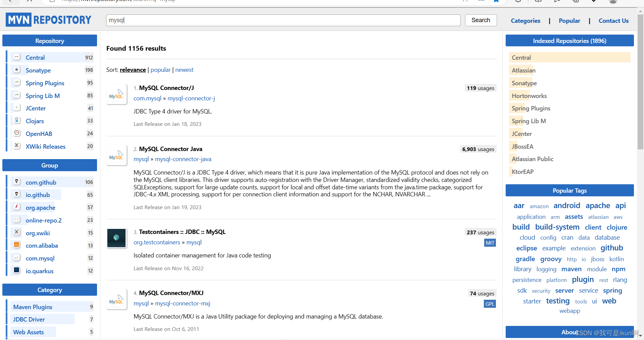The image size is (644, 340).
Task: Click the org.xwiki group icon
Action: pos(17,233)
